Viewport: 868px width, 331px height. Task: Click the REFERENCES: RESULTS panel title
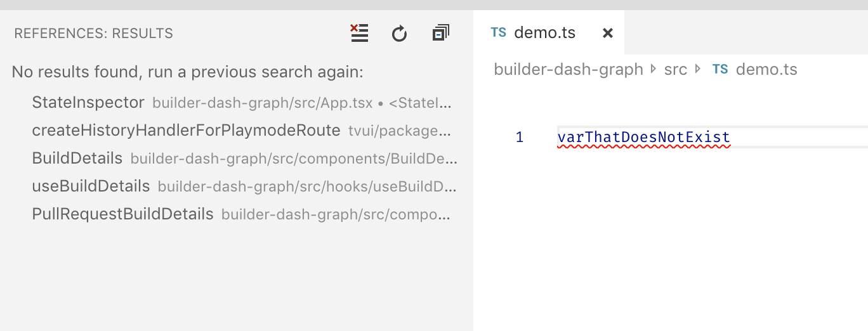tap(93, 34)
